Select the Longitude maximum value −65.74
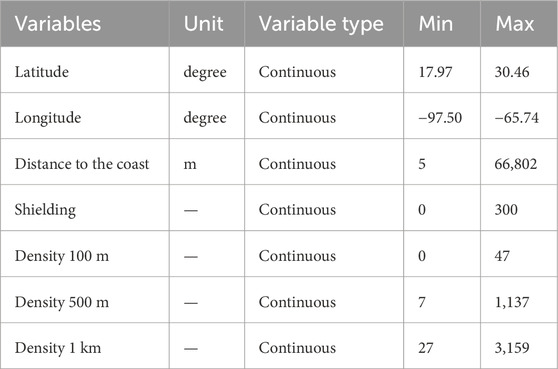Screen dimensions: 558x369 517,118
